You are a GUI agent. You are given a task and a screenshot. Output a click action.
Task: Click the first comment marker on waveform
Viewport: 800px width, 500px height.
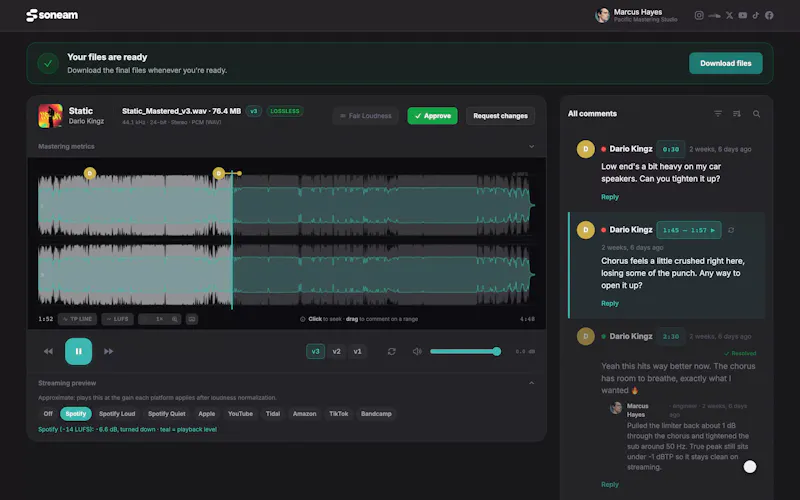pos(90,173)
